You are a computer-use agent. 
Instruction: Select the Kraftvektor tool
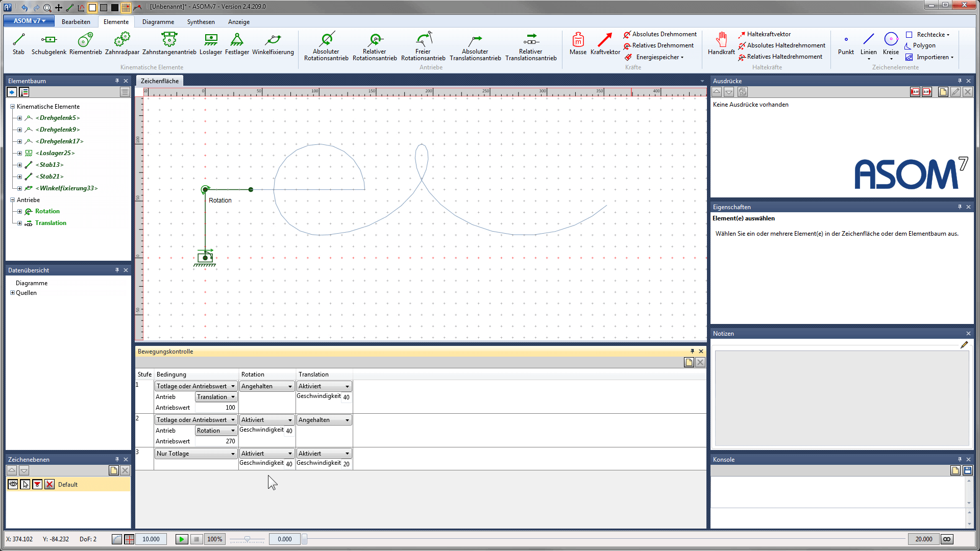click(x=605, y=44)
